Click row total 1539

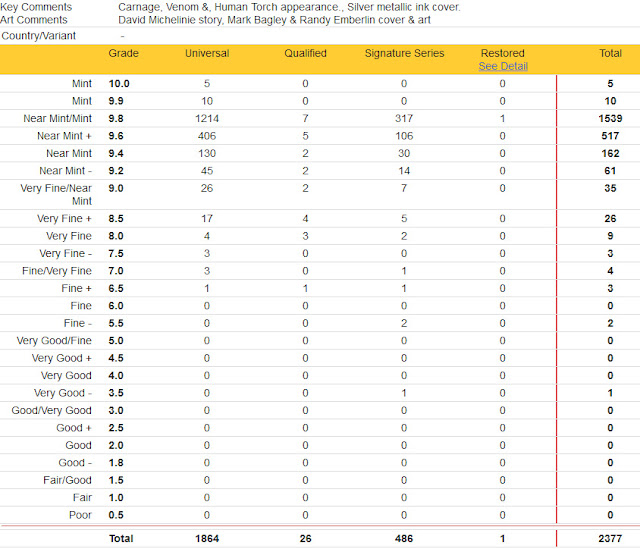point(610,119)
